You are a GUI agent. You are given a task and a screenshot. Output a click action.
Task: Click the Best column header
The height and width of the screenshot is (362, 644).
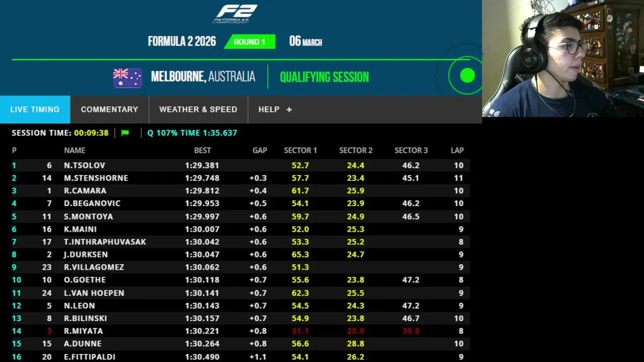pyautogui.click(x=202, y=150)
